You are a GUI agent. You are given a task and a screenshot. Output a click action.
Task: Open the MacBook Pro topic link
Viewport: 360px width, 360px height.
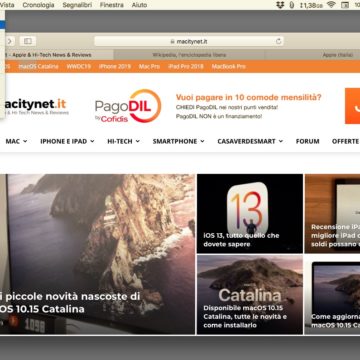pos(229,66)
